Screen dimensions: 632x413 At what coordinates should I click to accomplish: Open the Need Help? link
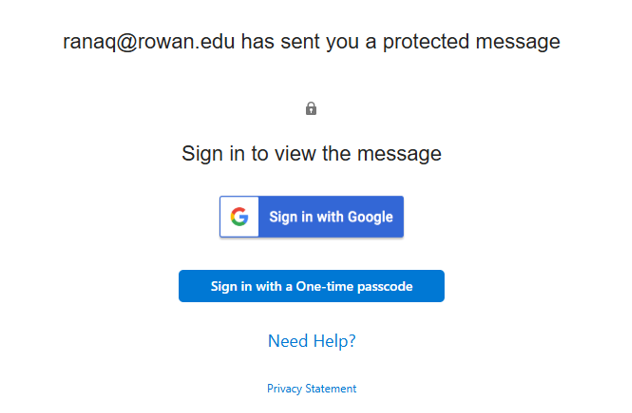click(x=311, y=341)
